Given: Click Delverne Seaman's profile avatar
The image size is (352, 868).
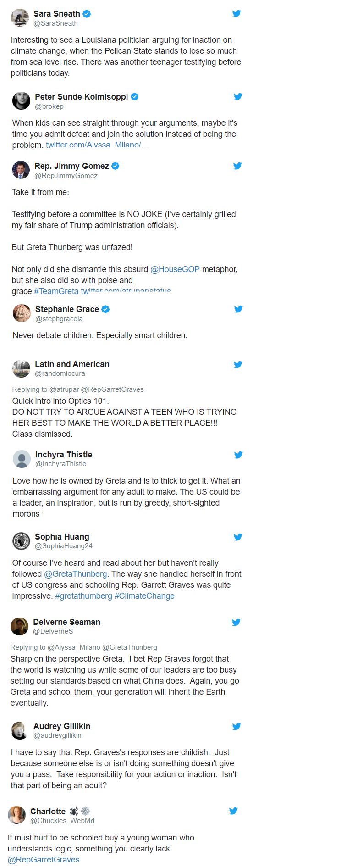Looking at the screenshot, I should (x=20, y=626).
